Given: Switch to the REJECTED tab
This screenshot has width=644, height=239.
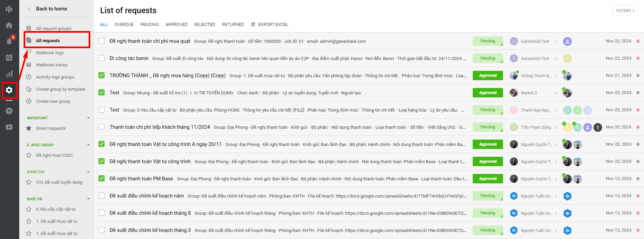Looking at the screenshot, I should click(205, 24).
